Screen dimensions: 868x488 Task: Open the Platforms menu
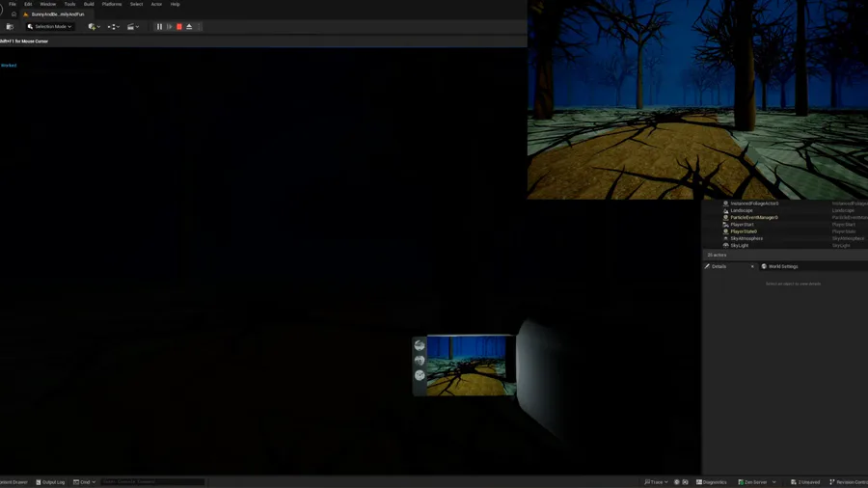coord(112,4)
